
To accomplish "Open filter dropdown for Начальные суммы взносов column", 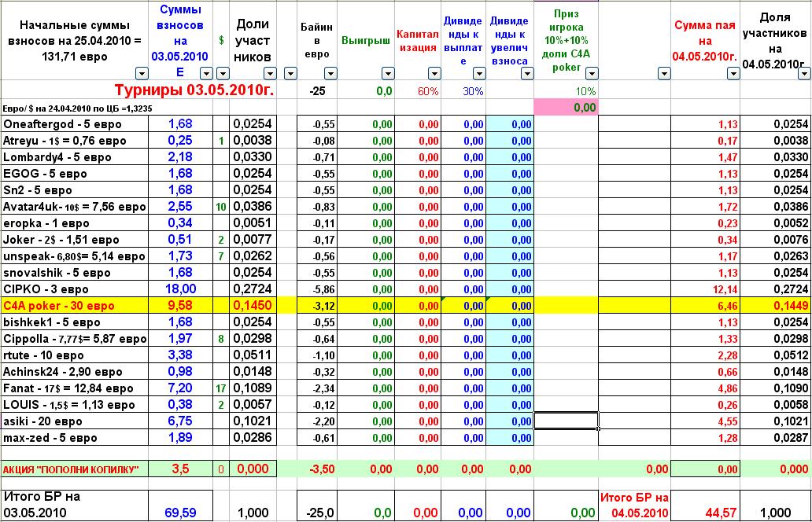I will click(x=142, y=74).
